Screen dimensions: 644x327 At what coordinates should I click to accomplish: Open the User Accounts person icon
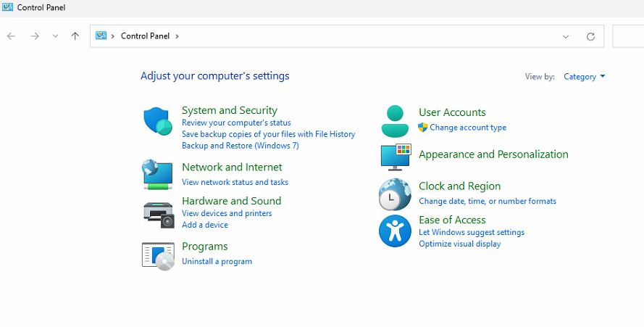(395, 121)
